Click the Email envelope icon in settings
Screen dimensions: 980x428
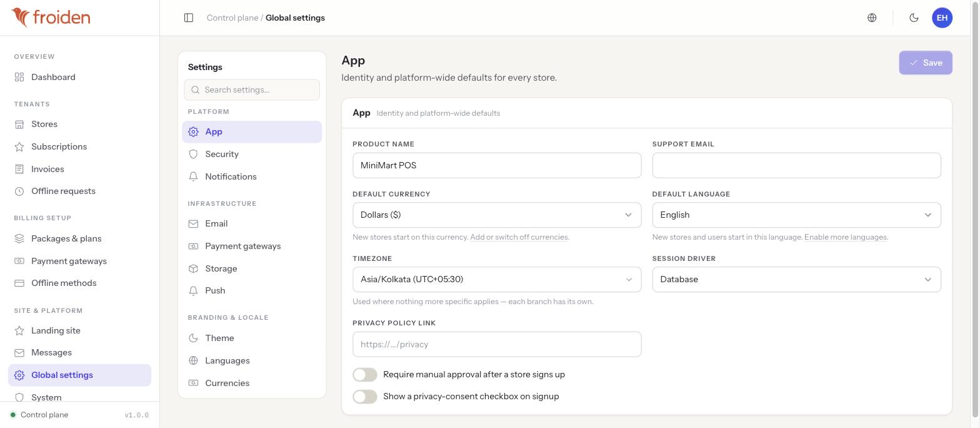click(x=193, y=223)
